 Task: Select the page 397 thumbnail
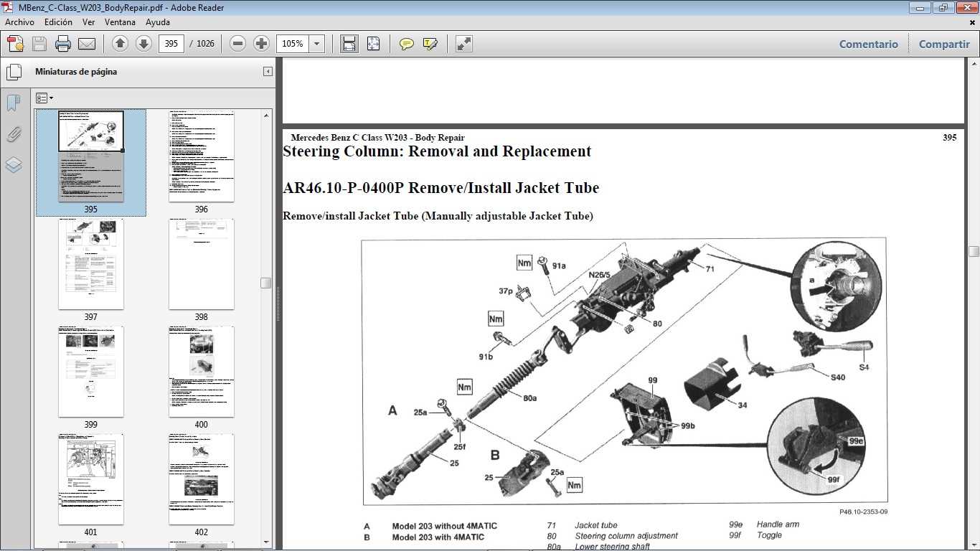(91, 264)
